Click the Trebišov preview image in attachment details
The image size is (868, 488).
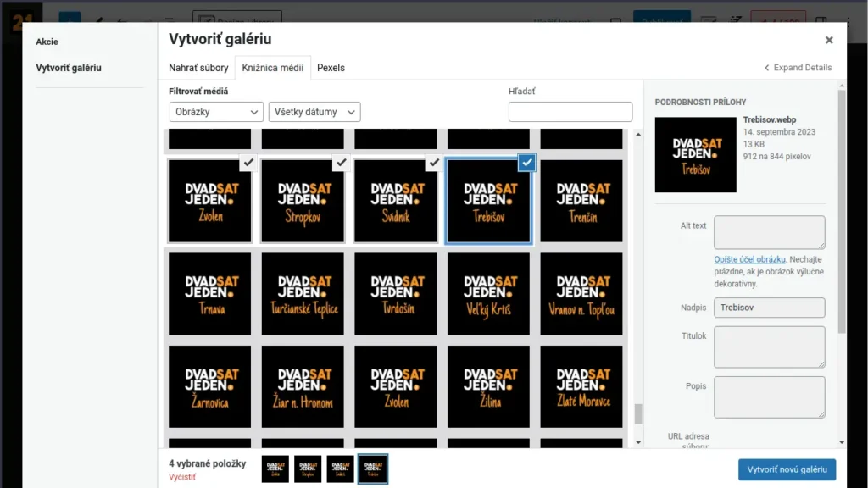click(x=696, y=155)
